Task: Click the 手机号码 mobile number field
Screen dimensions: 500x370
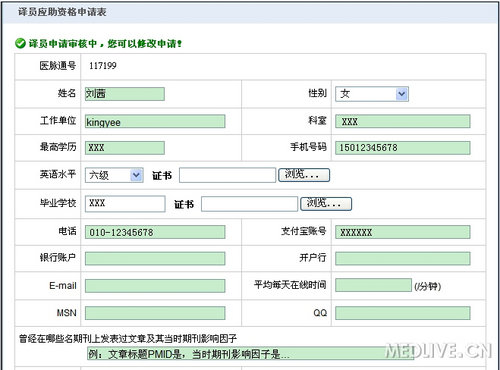Action: (x=403, y=148)
